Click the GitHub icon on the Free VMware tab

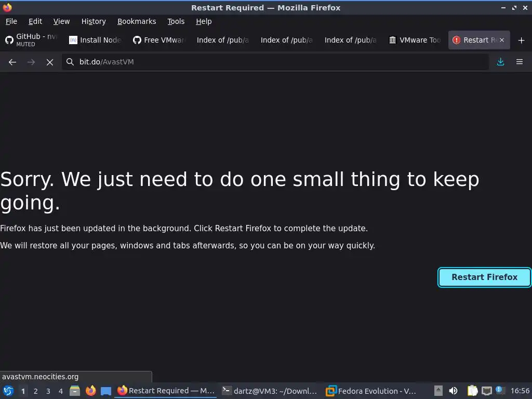(137, 40)
